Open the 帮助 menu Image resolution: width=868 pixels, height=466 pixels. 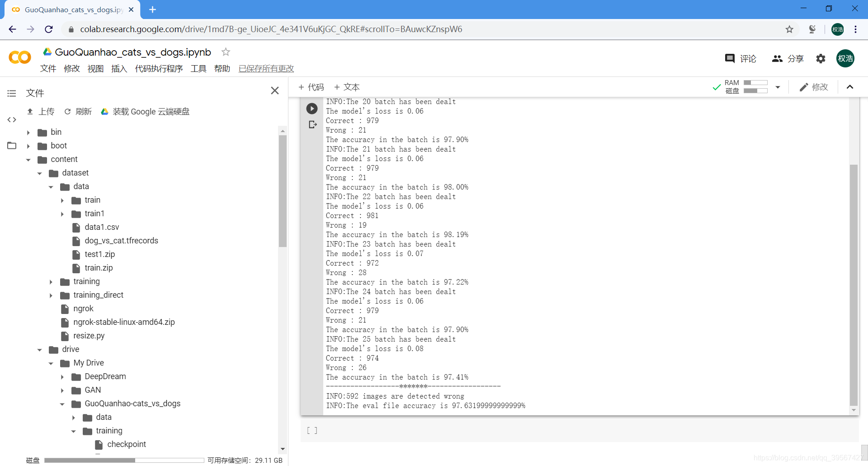click(x=222, y=68)
